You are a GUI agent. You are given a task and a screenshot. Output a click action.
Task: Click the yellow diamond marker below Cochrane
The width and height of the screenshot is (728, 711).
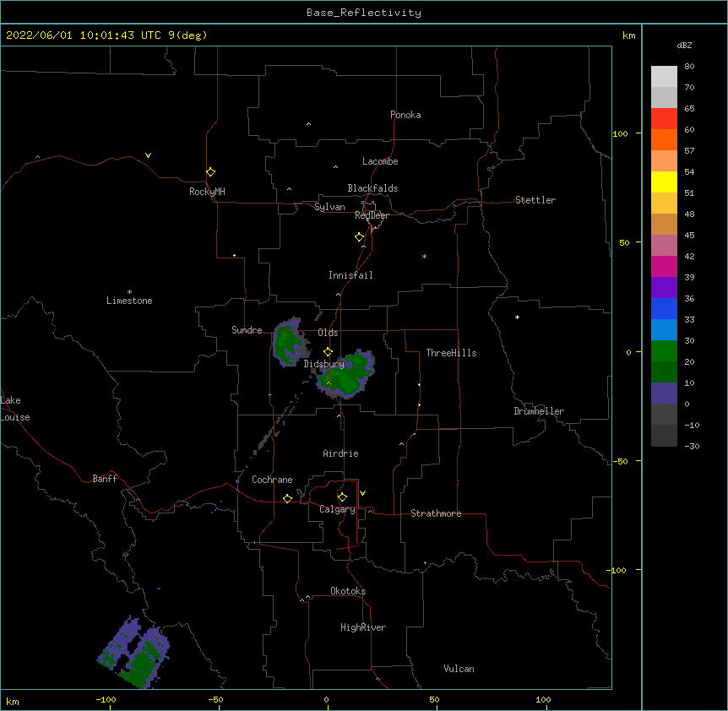tap(287, 498)
